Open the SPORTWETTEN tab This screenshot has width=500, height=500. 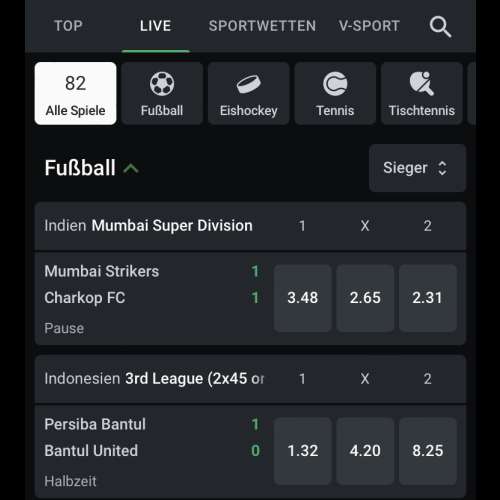262,26
